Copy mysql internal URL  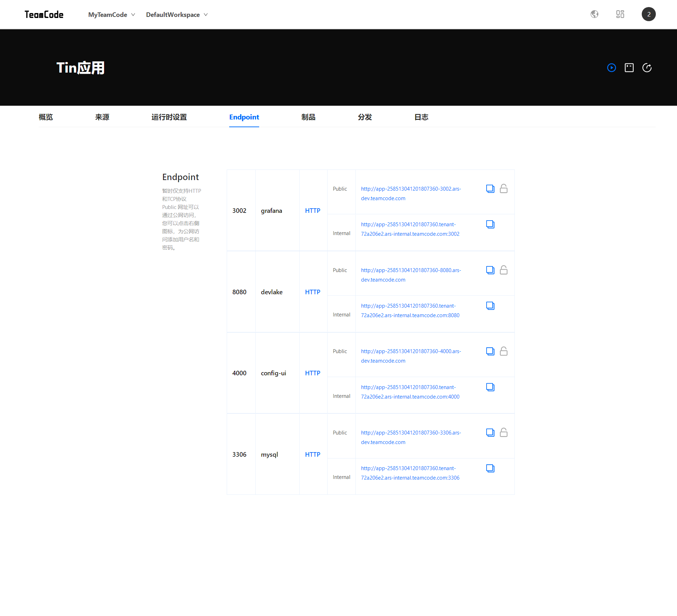pyautogui.click(x=490, y=468)
